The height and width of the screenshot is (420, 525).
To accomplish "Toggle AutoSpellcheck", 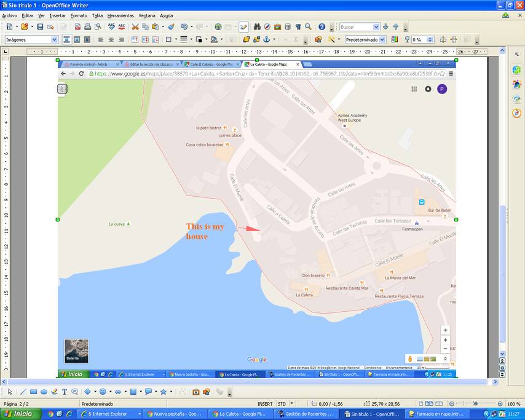I will point(122,27).
